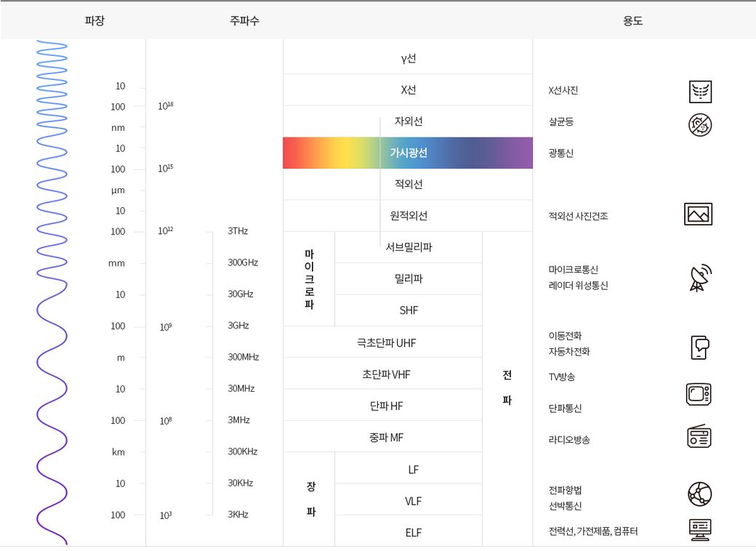Screen dimensions: 756x551
Task: Click the globe navigation icon
Action: 699,494
